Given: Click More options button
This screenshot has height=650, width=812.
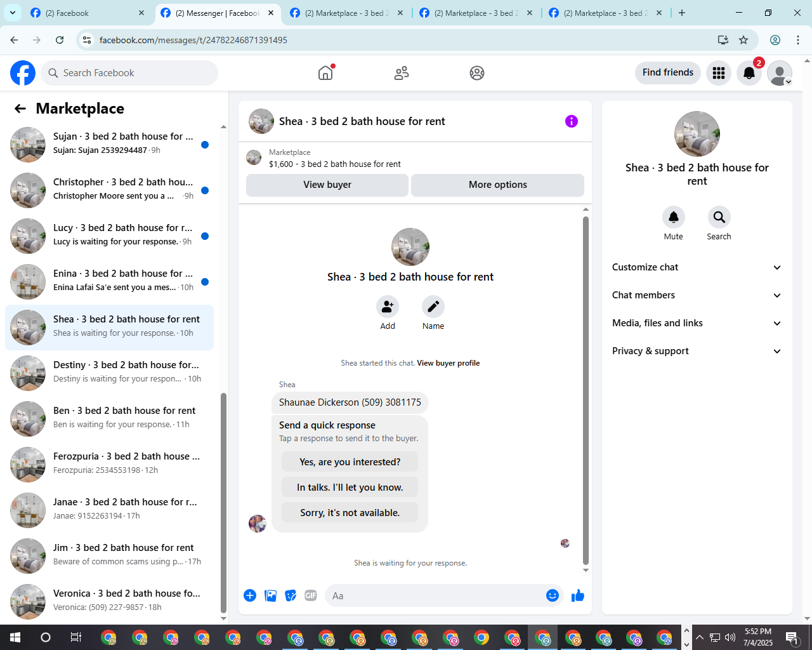Looking at the screenshot, I should pyautogui.click(x=498, y=185).
